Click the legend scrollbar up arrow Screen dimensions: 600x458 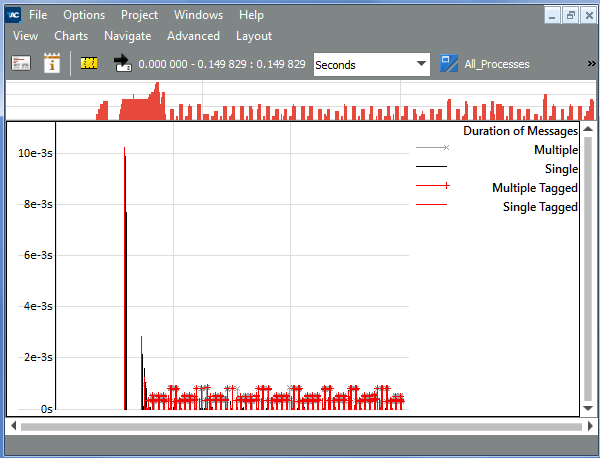point(589,130)
